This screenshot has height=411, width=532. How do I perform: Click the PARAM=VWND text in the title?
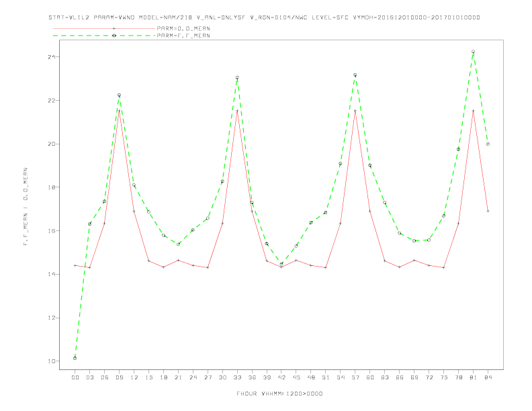114,17
